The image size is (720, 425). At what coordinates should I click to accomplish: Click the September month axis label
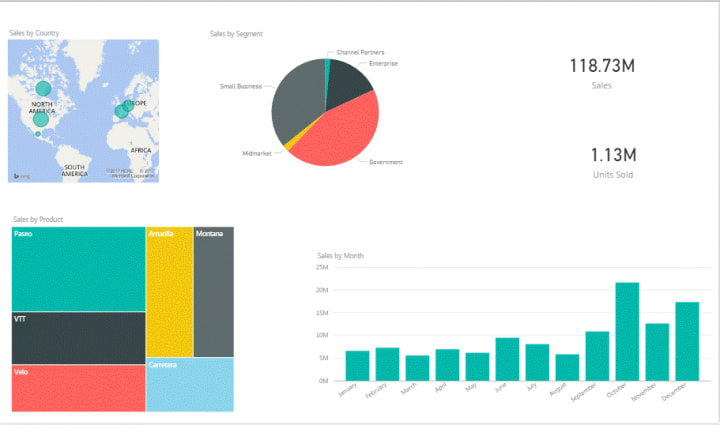pyautogui.click(x=583, y=393)
